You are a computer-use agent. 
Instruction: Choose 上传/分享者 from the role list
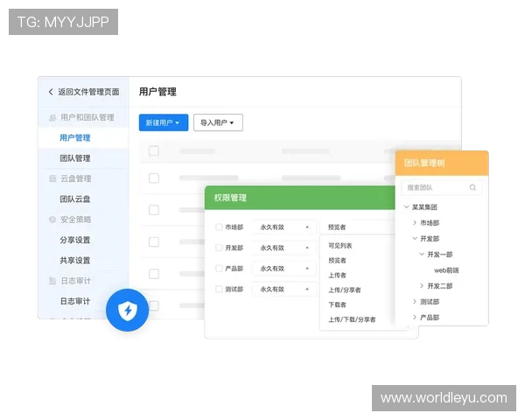[x=345, y=290]
